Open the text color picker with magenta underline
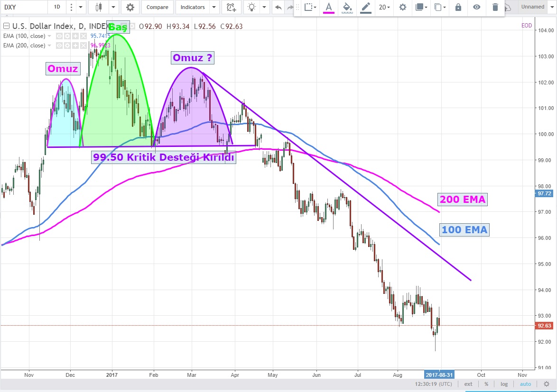The width and height of the screenshot is (557, 392). (x=328, y=7)
